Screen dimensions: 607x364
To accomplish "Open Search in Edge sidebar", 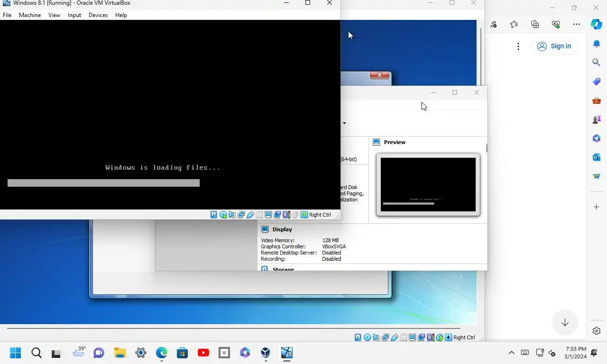I will point(597,62).
